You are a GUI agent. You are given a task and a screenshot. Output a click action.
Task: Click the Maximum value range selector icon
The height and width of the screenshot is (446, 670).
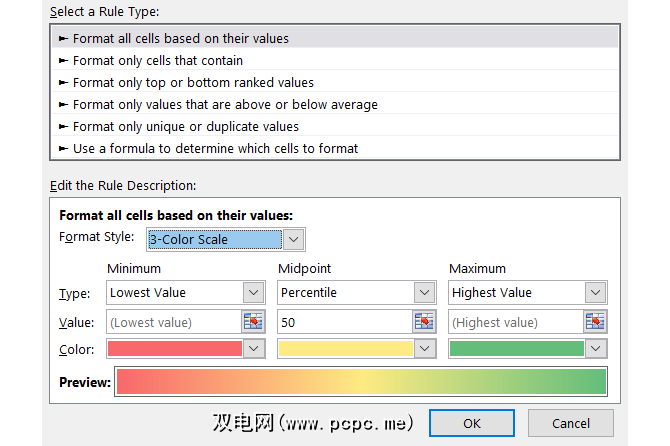pyautogui.click(x=595, y=322)
